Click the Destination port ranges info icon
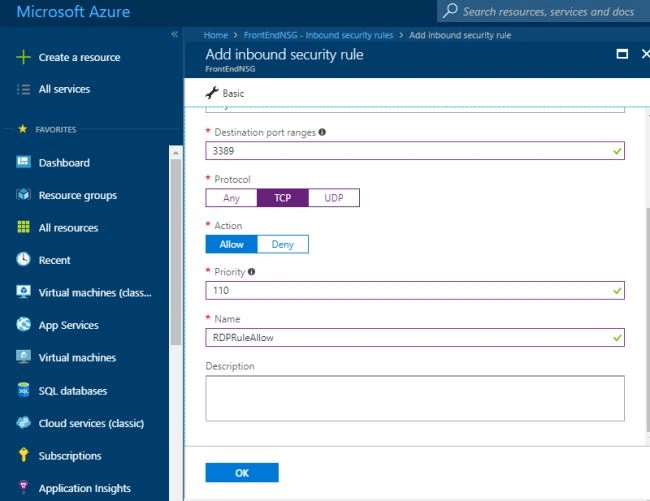This screenshot has width=650, height=501. coord(322,132)
